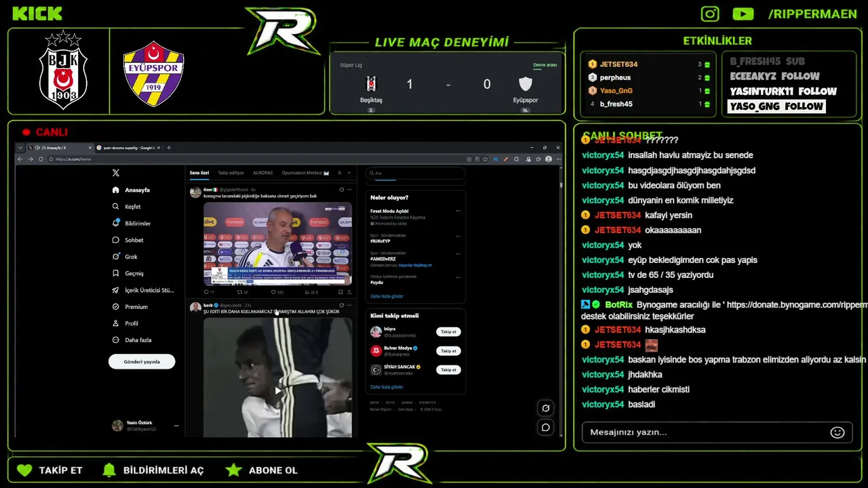This screenshot has width=868, height=488.
Task: Open YouTube icon in stream header
Action: (743, 14)
